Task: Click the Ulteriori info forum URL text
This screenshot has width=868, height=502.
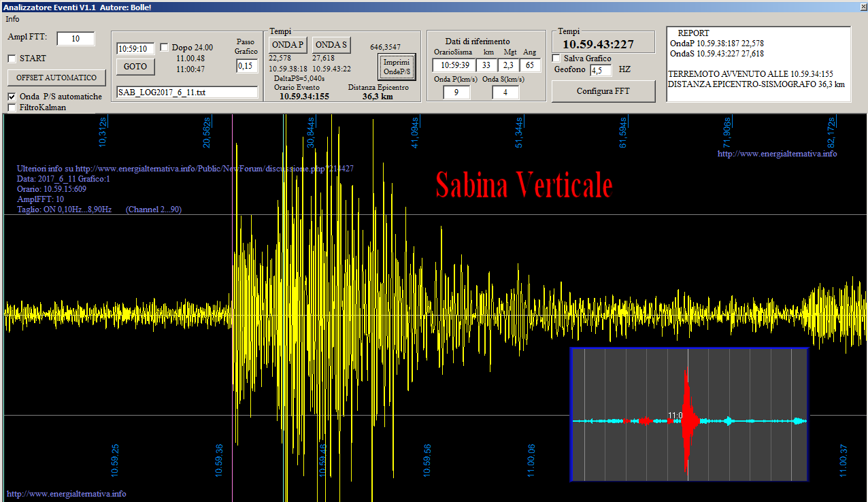Action: 185,168
